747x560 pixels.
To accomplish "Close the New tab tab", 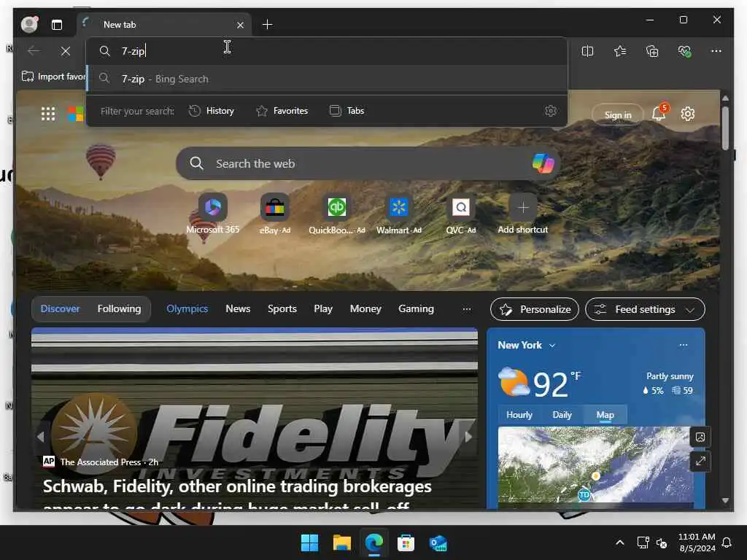I will [x=241, y=25].
